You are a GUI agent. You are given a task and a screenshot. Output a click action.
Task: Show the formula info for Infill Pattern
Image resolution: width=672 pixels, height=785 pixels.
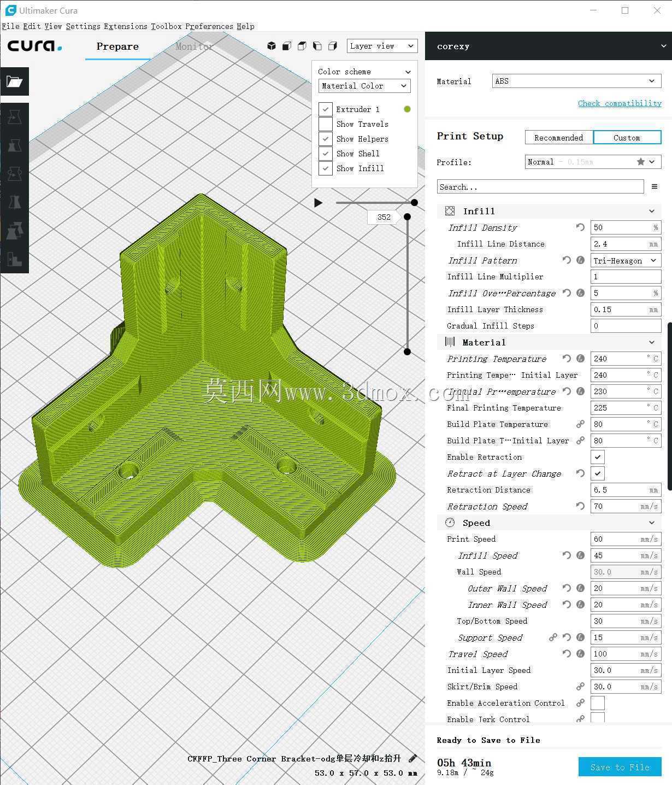[581, 260]
